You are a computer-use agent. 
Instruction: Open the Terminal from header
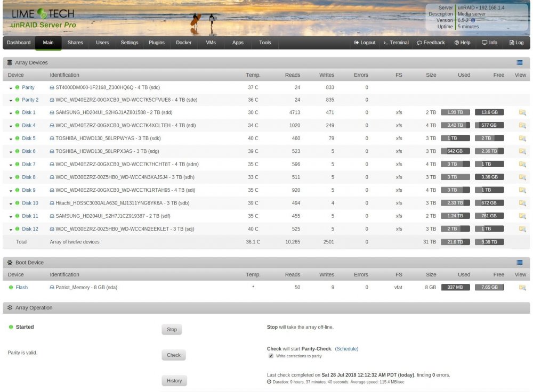click(396, 43)
